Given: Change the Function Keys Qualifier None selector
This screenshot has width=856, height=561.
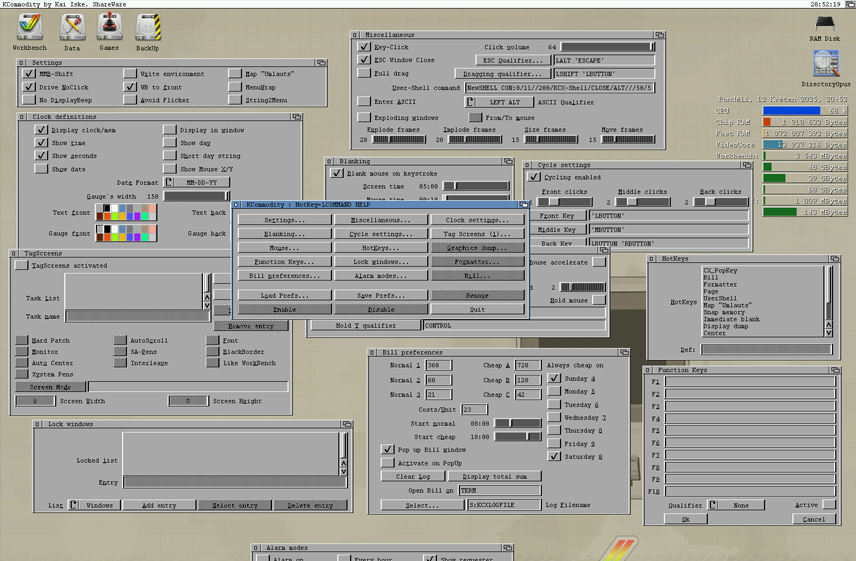Looking at the screenshot, I should [x=735, y=505].
